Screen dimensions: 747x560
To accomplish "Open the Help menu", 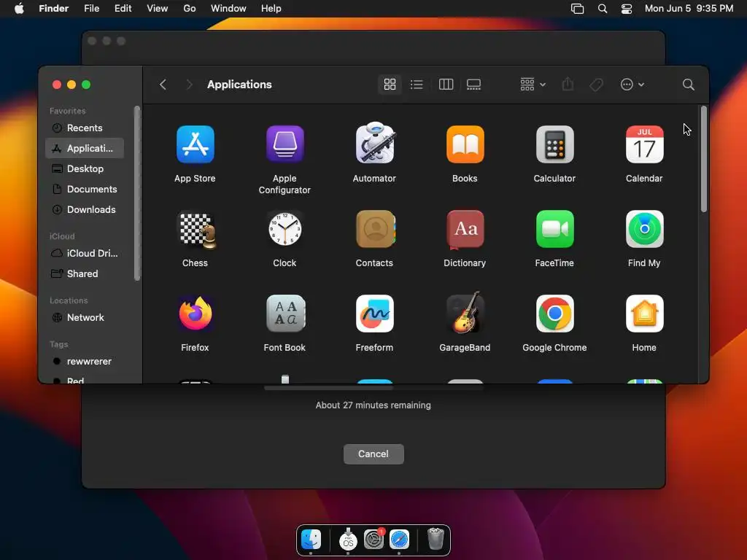I will [271, 8].
